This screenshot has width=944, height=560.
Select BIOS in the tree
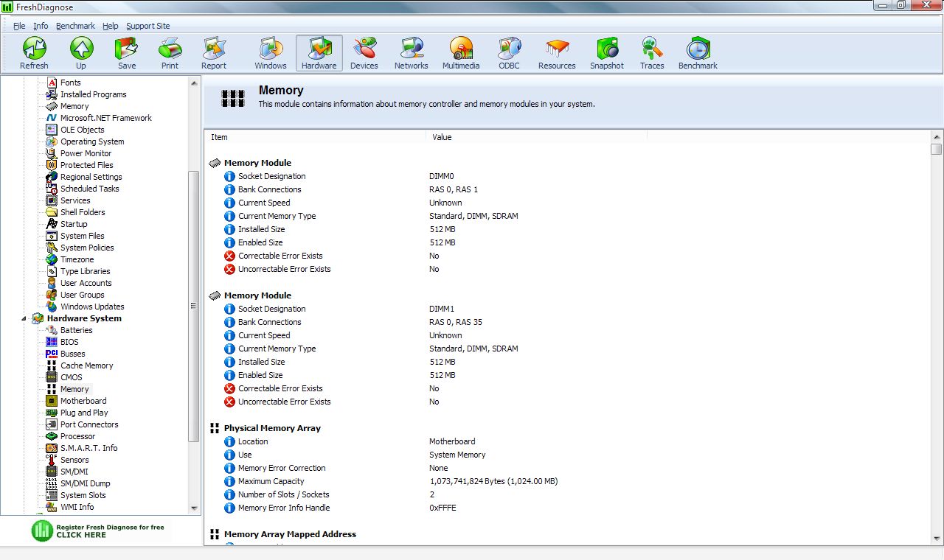tap(69, 342)
